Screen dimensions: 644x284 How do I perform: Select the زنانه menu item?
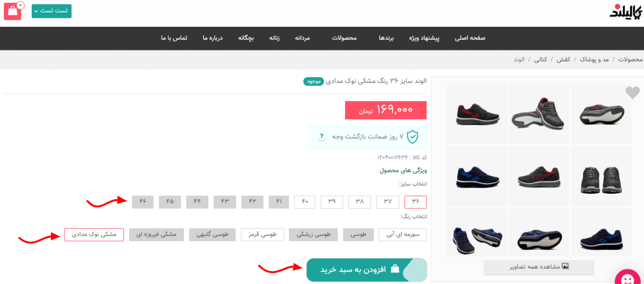pyautogui.click(x=274, y=38)
